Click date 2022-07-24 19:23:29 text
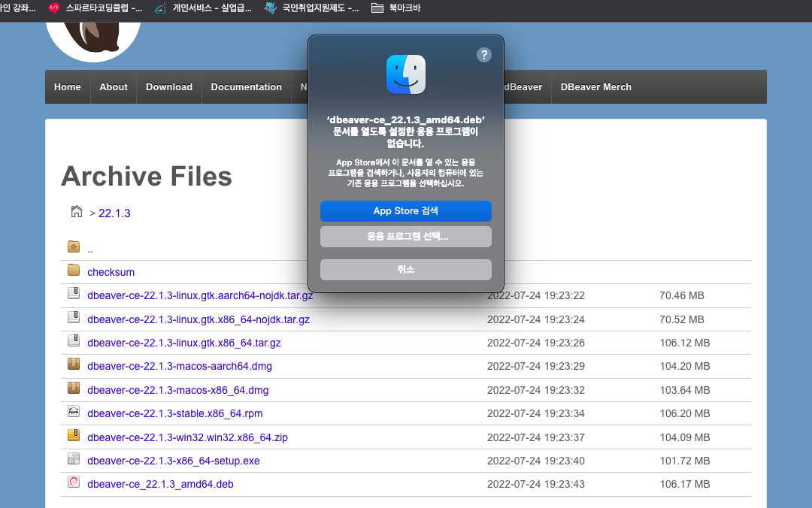 coord(536,366)
